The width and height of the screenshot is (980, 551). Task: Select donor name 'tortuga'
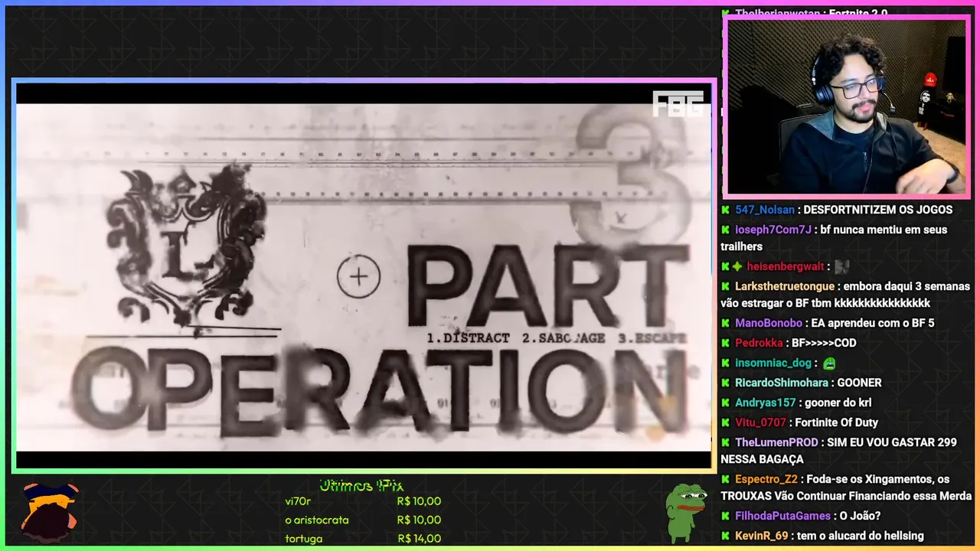[303, 539]
